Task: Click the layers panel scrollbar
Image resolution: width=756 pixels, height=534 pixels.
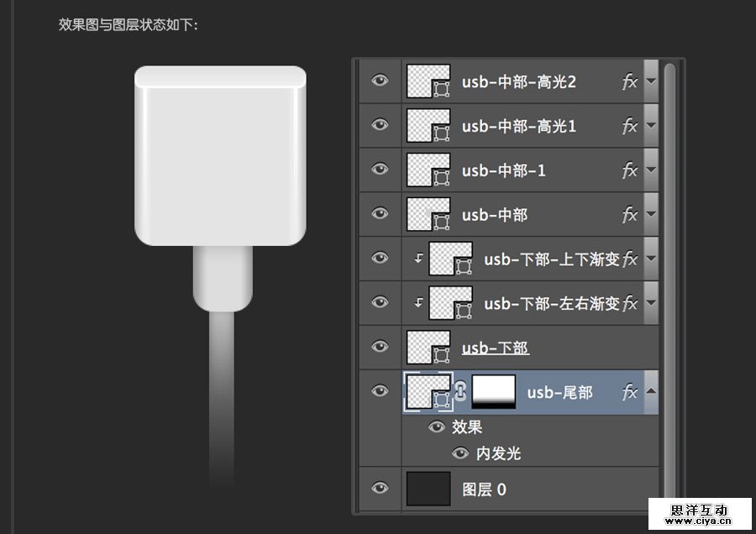Action: (664, 252)
